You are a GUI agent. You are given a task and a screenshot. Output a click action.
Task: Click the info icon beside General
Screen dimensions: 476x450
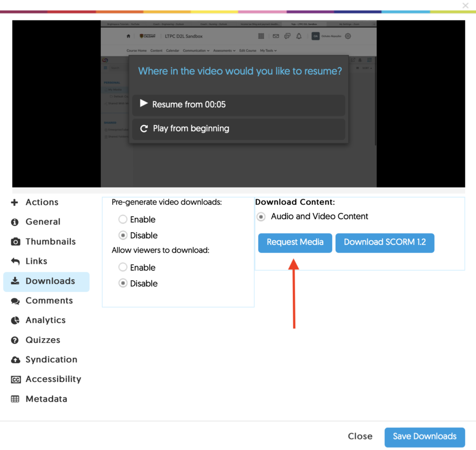[14, 222]
